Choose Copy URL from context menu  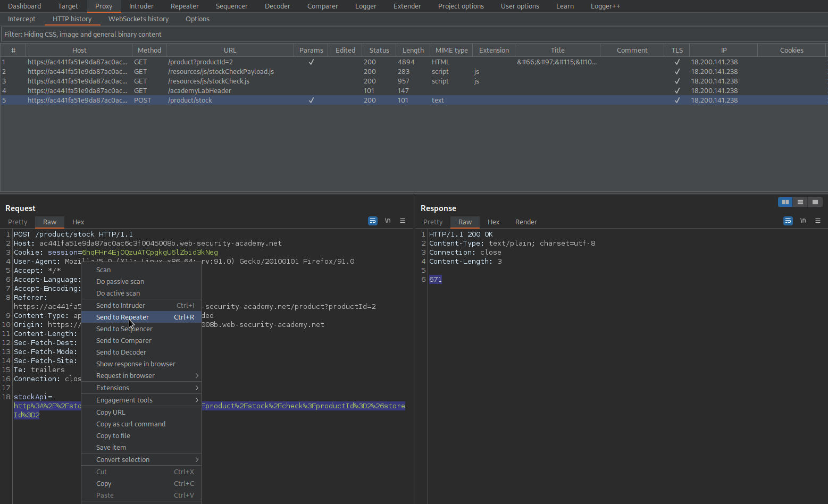pyautogui.click(x=141, y=412)
